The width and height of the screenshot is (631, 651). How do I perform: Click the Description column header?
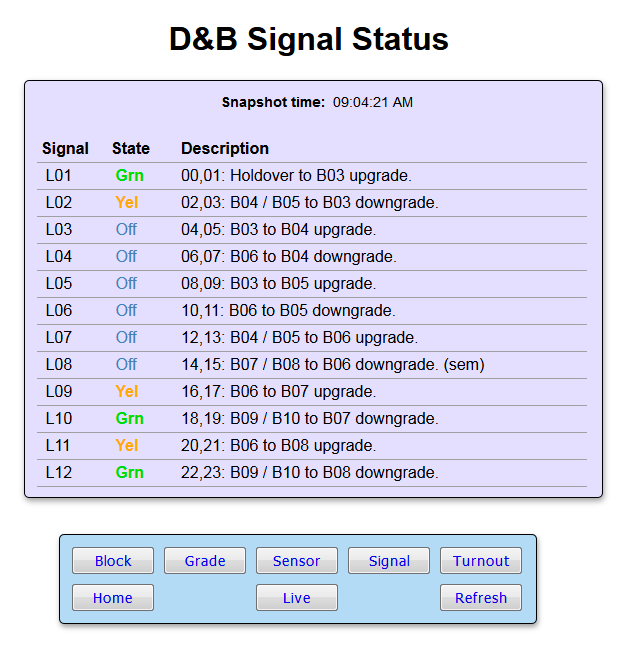click(x=225, y=149)
